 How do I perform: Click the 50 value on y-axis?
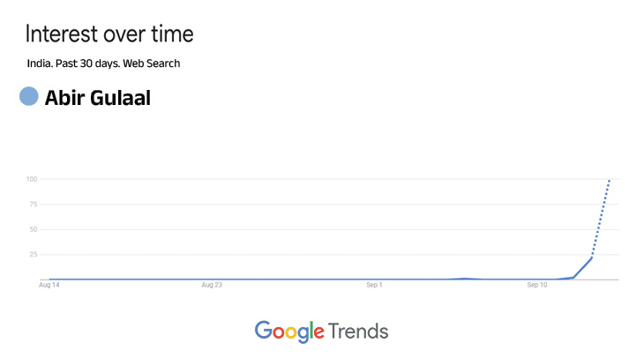point(34,229)
